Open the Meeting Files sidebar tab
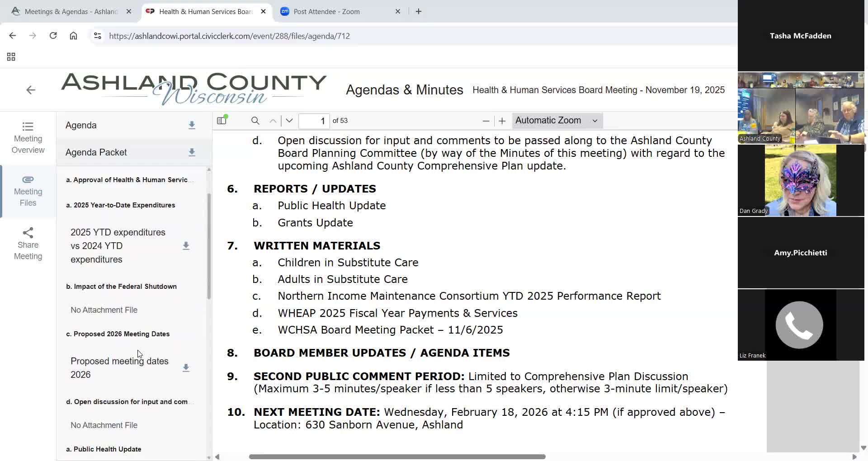 [28, 191]
